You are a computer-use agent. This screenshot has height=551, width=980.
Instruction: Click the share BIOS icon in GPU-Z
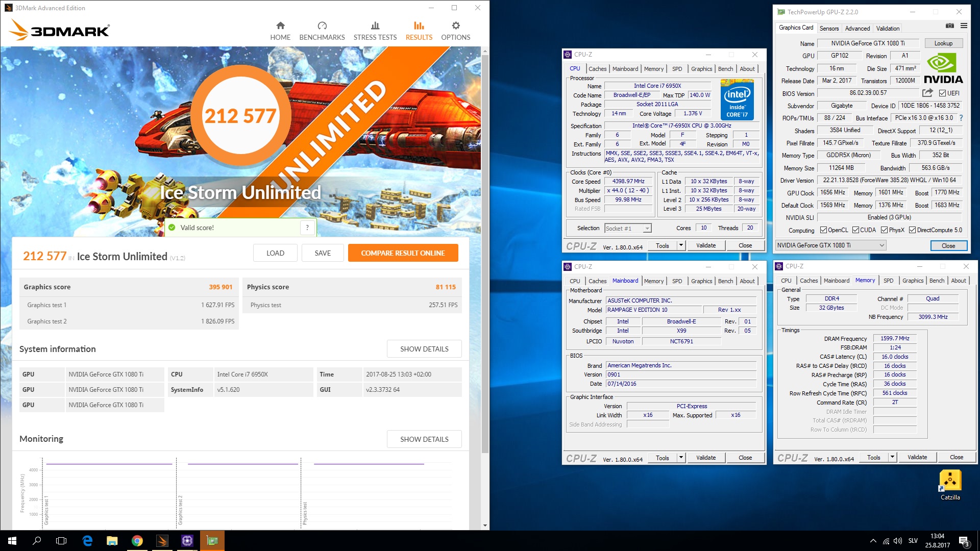coord(927,93)
